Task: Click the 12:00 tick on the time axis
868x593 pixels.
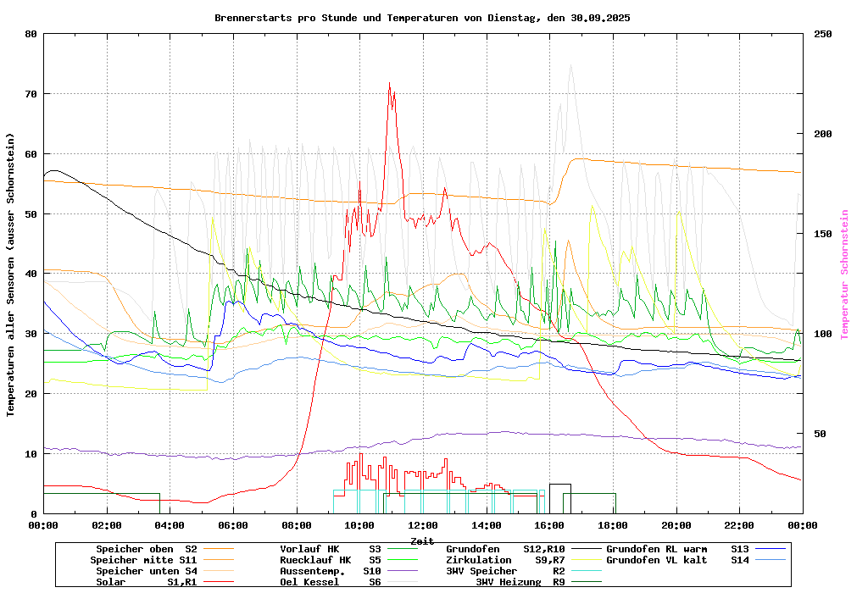Action: pyautogui.click(x=422, y=525)
